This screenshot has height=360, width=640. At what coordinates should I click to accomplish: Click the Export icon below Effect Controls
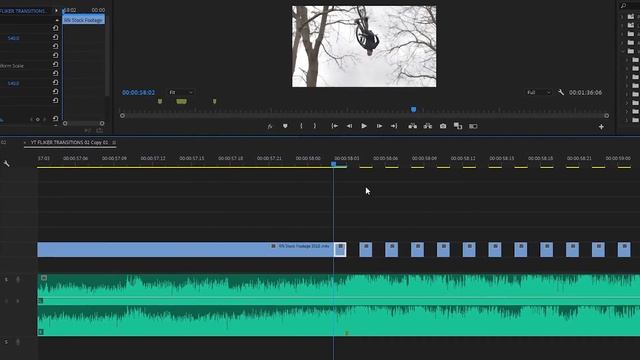(x=100, y=131)
